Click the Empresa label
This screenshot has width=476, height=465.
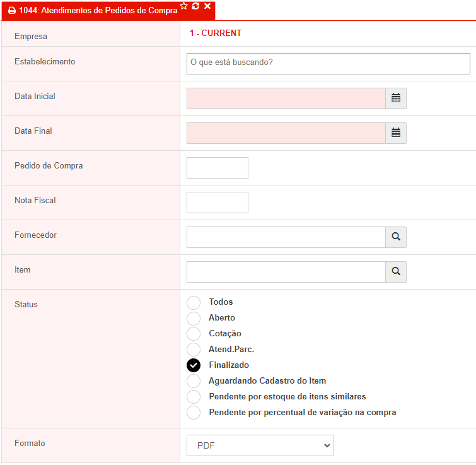pyautogui.click(x=31, y=37)
